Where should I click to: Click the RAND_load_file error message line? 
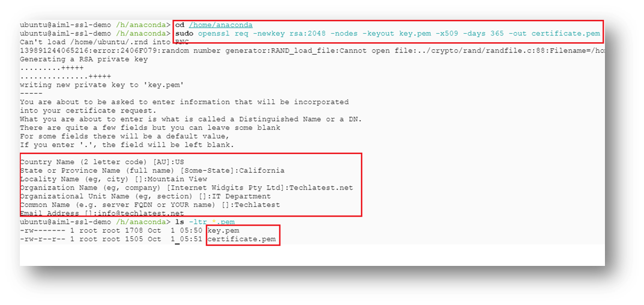click(312, 51)
